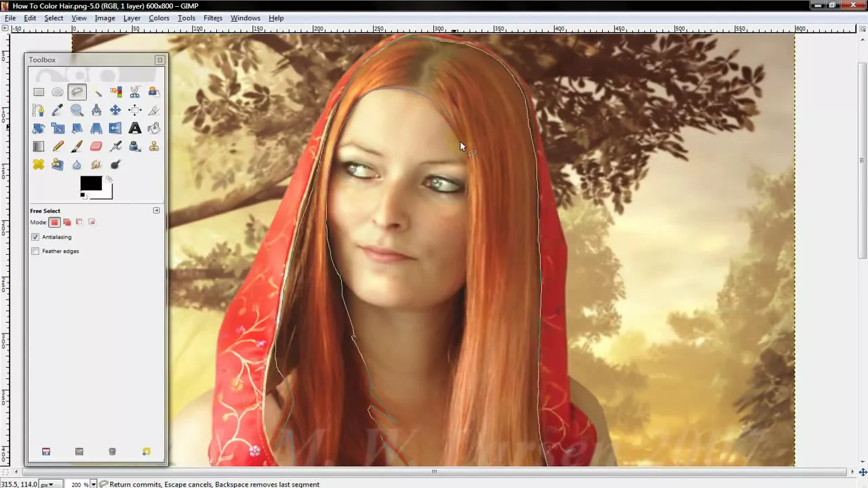Select the Eraser tool
Viewport: 868px width, 488px height.
click(96, 146)
